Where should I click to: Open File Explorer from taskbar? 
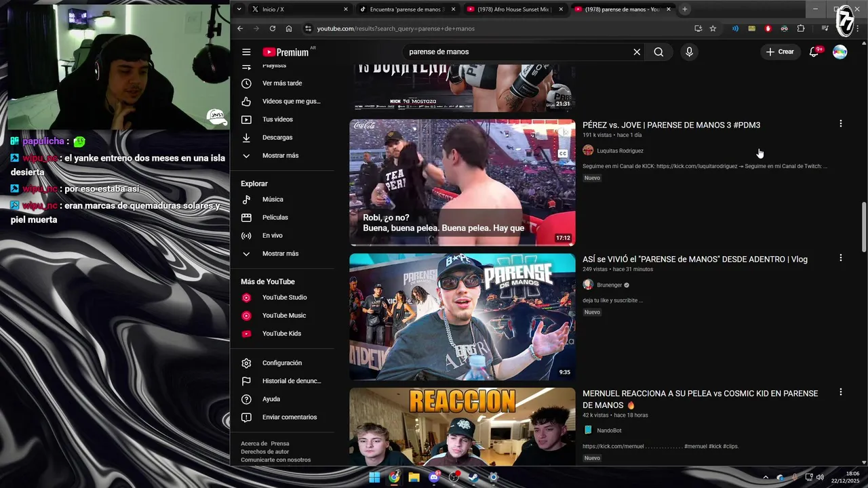coord(414,477)
